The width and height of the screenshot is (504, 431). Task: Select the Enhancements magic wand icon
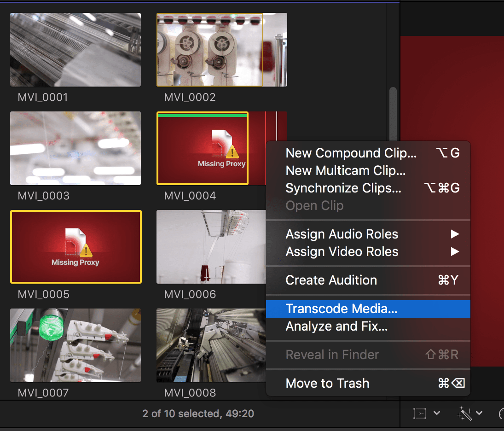coord(464,413)
